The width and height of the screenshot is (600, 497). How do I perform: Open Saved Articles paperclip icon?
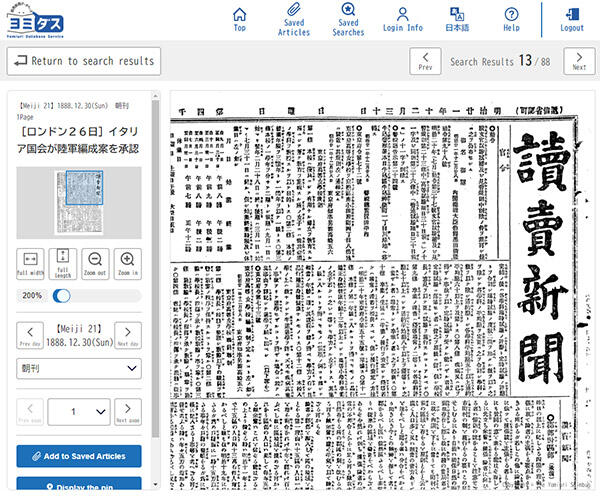point(294,20)
